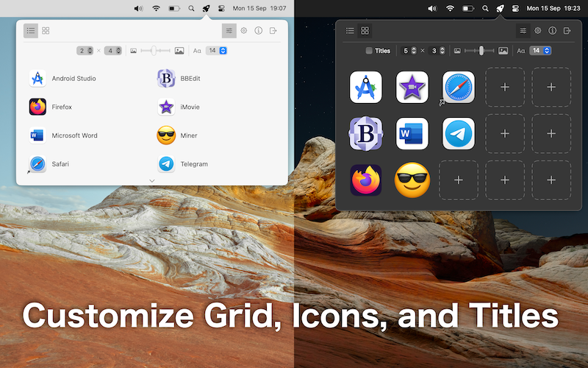This screenshot has width=588, height=368.
Task: Switch the dark panel to list view
Action: 350,31
